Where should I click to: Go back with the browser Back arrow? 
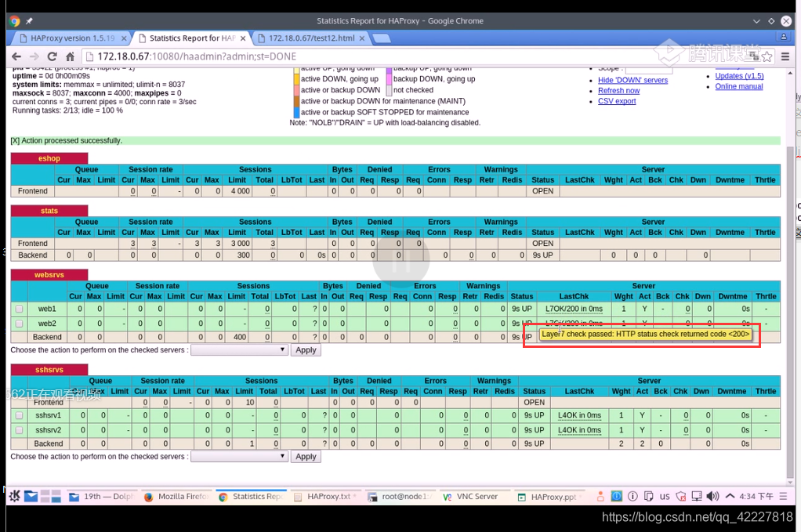tap(16, 56)
